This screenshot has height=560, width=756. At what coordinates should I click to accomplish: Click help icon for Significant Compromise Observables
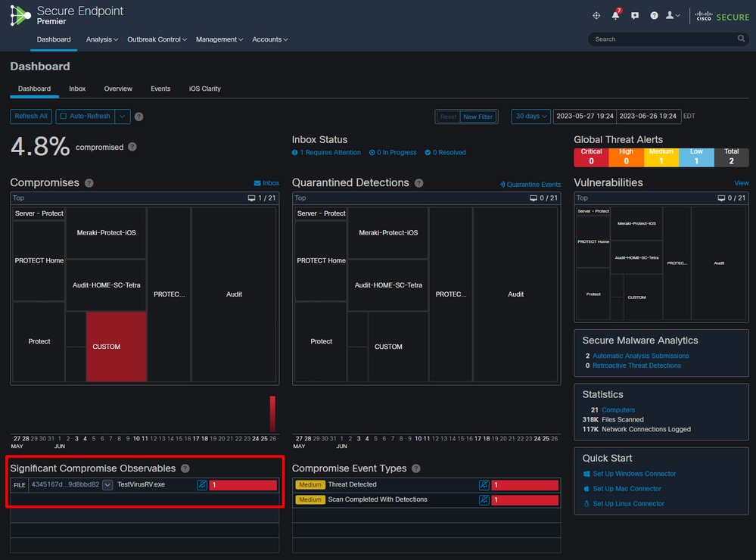coord(185,468)
